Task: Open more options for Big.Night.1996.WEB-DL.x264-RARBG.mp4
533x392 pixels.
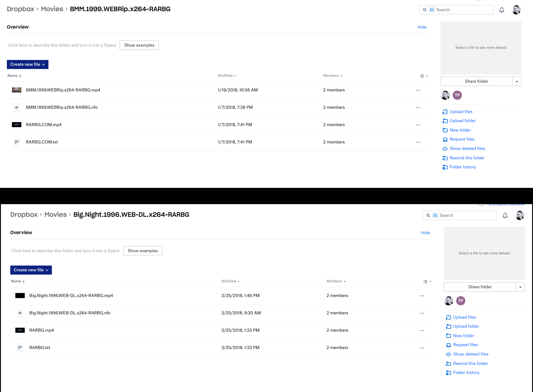Action: [x=422, y=296]
